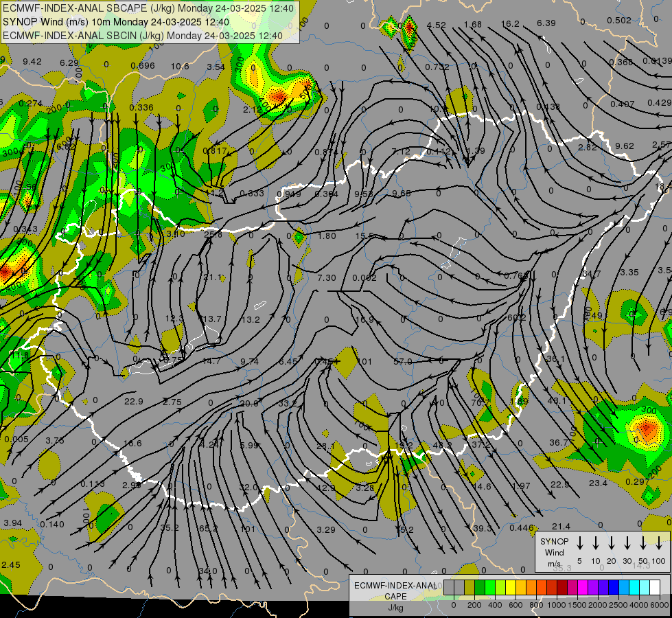Click the 20.9 value on map
The height and width of the screenshot is (618, 672).
click(249, 404)
